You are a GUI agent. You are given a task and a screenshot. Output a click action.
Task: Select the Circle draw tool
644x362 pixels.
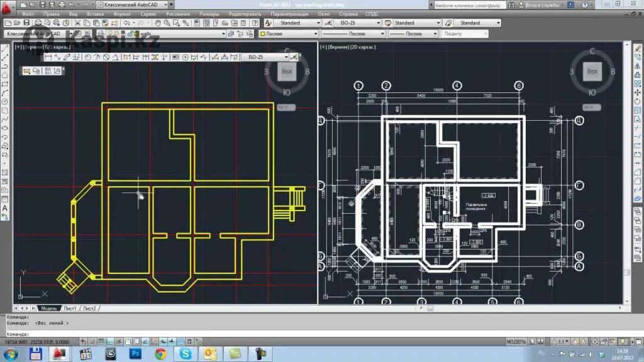click(5, 102)
